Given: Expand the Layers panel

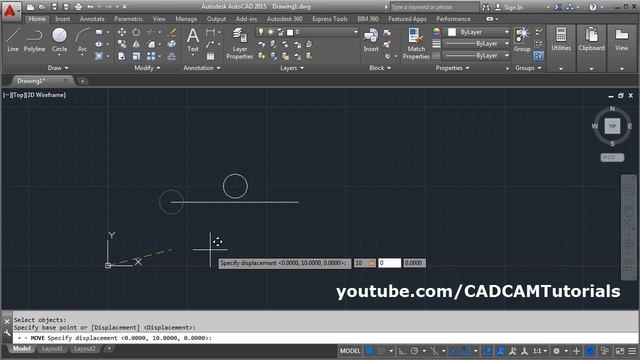Looking at the screenshot, I should point(291,68).
